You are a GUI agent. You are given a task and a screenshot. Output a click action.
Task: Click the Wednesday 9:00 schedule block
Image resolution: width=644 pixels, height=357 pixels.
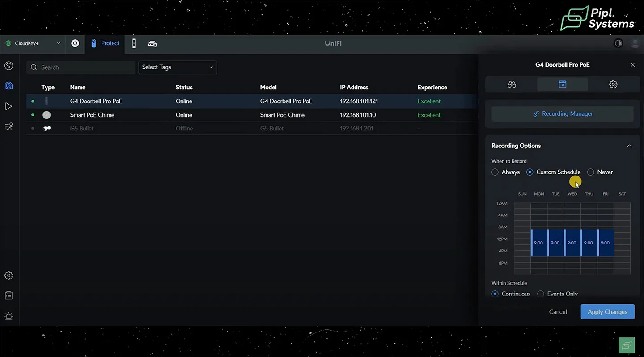[572, 243]
